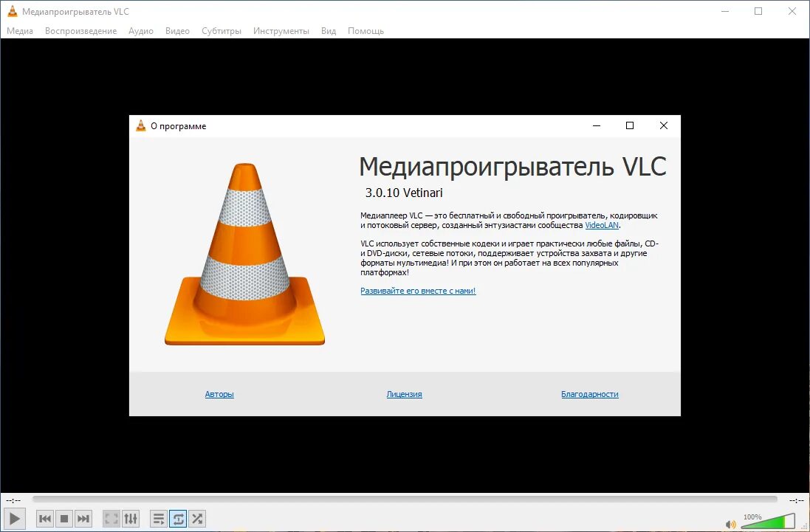The width and height of the screenshot is (810, 532).
Task: Follow the VideoLAN hyperlink
Action: [x=601, y=225]
